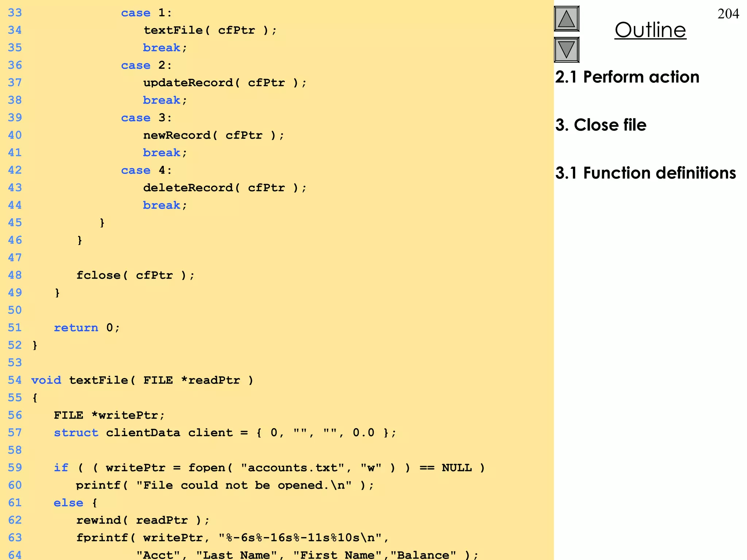Click the code line 'newRecord( cfPtr );'
Screen dimensions: 747x560
(214, 135)
